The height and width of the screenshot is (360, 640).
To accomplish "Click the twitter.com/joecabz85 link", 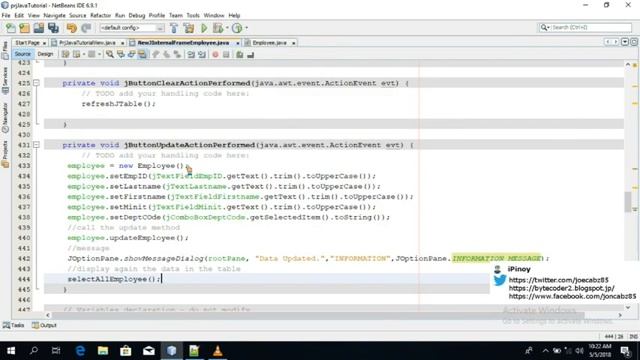I will point(558,280).
